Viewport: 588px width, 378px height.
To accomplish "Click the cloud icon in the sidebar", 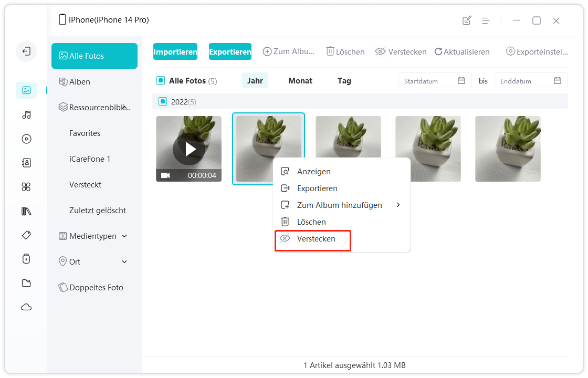I will click(26, 307).
